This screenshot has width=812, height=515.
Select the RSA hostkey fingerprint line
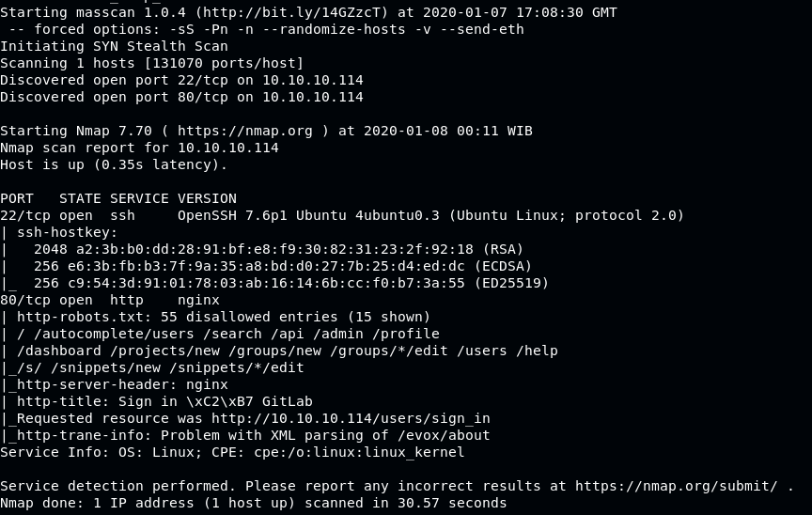pyautogui.click(x=278, y=249)
